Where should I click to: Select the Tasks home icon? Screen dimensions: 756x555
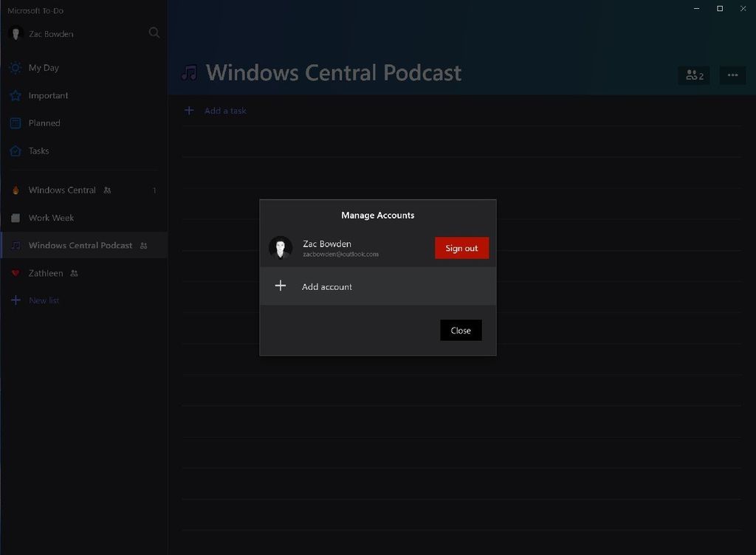14,151
